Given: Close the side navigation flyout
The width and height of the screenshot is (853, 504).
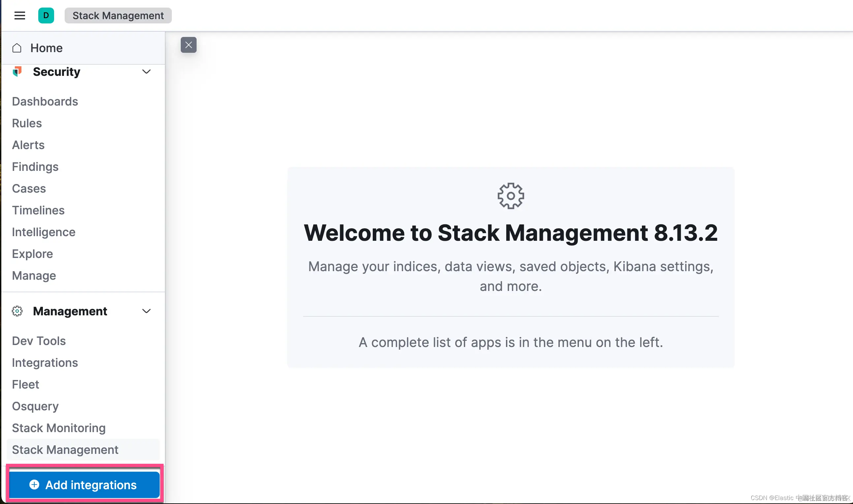Looking at the screenshot, I should click(188, 45).
